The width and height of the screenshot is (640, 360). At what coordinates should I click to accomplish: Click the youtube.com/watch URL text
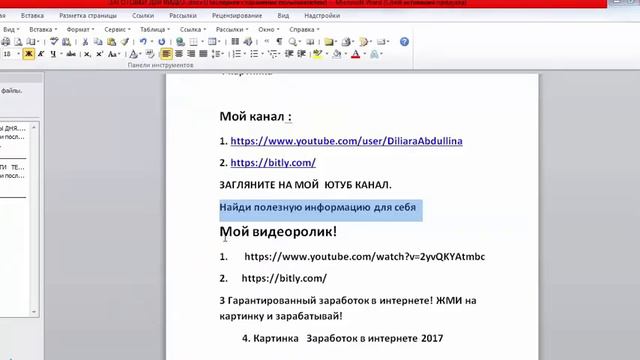click(x=364, y=256)
